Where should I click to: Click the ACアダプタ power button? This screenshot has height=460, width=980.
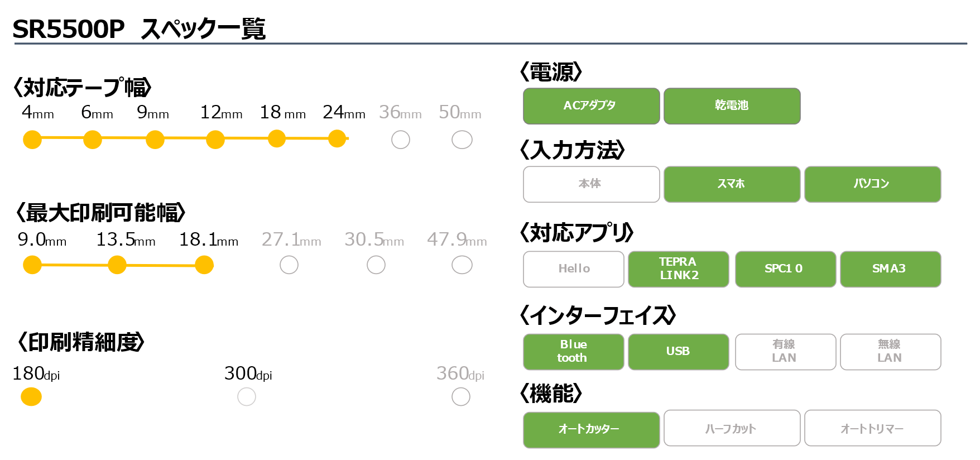pos(592,106)
